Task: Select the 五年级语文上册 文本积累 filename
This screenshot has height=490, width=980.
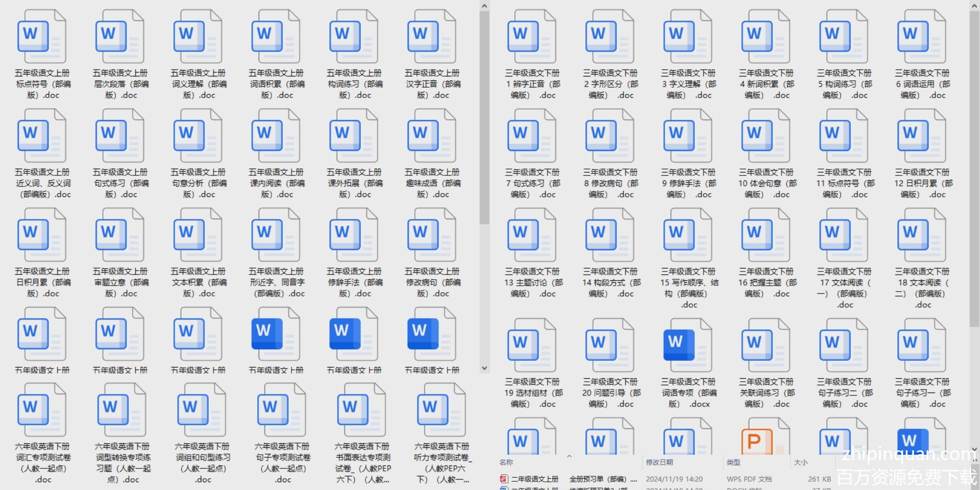Action: [x=198, y=282]
